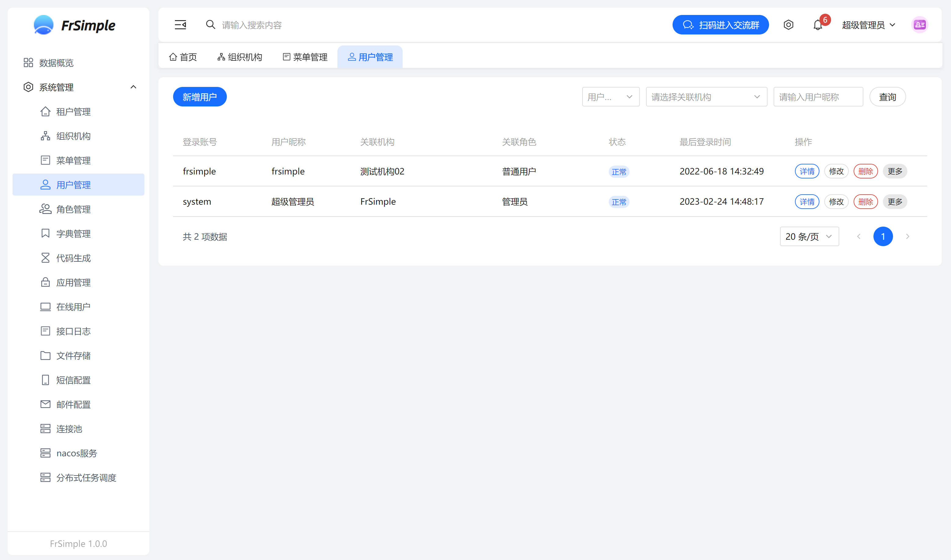
Task: Open notifications bell with 6 badge
Action: (818, 25)
